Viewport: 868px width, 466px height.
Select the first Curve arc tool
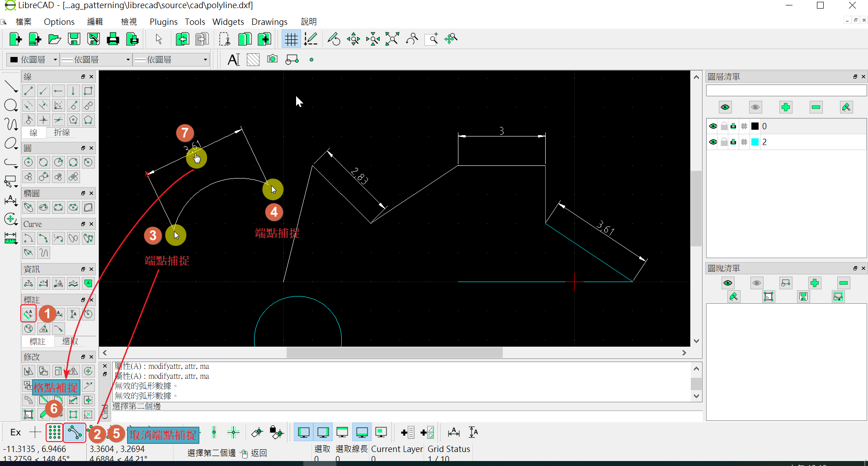click(x=28, y=238)
